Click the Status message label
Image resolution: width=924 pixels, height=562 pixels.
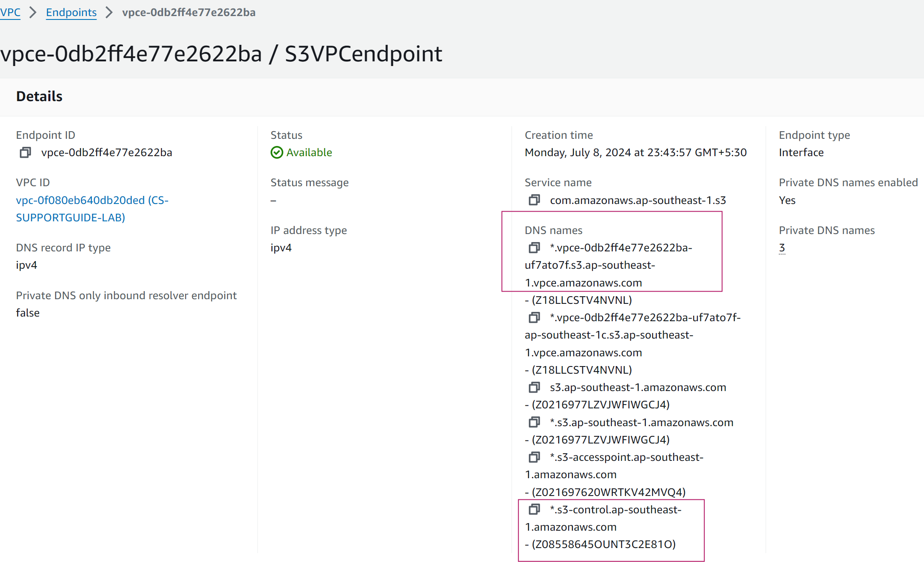pyautogui.click(x=310, y=182)
